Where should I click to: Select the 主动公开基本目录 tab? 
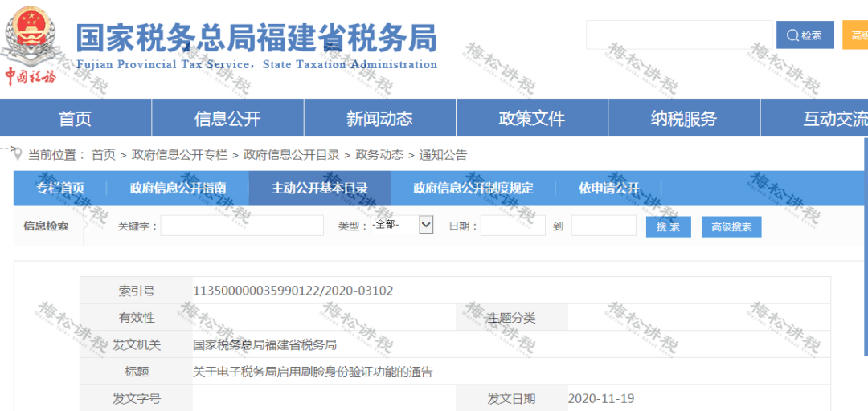tap(319, 188)
